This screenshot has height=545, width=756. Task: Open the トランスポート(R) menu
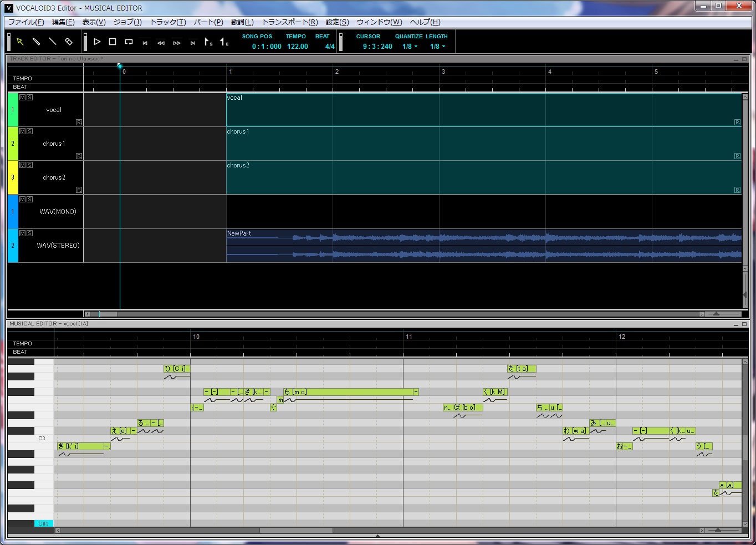(290, 22)
